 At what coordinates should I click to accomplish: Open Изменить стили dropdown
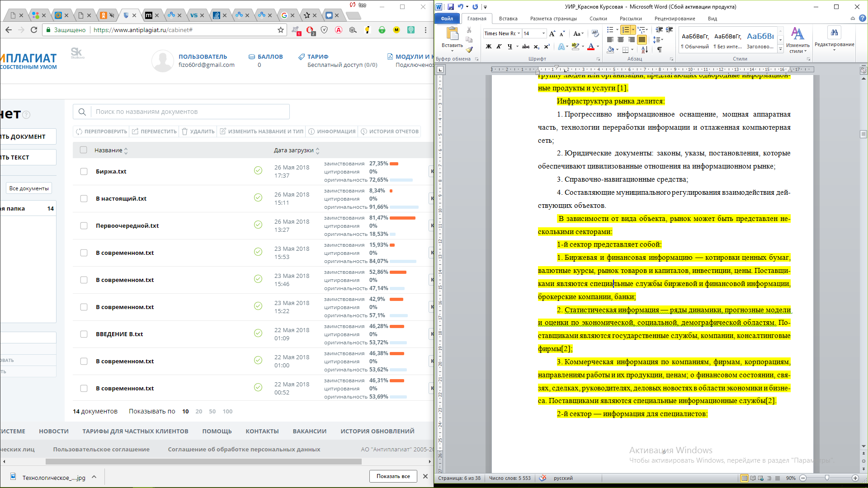797,40
